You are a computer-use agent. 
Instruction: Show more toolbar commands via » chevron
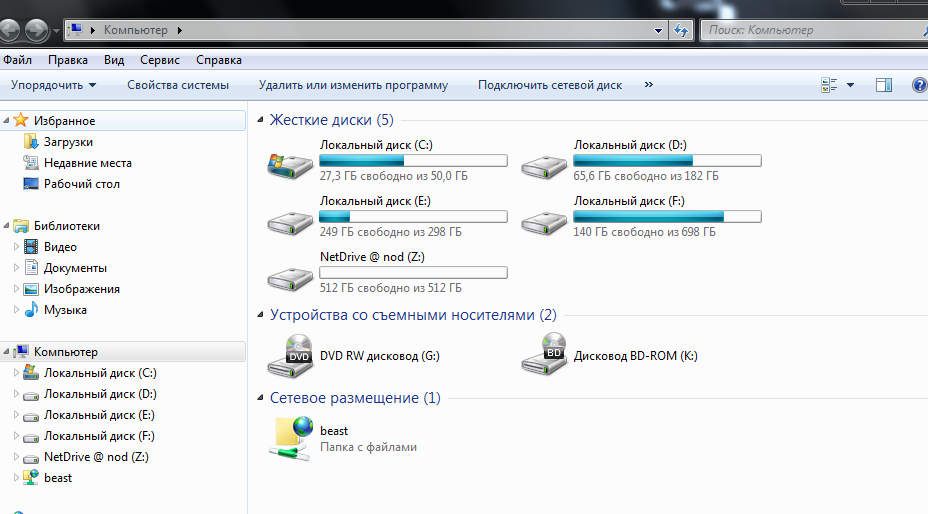click(649, 85)
